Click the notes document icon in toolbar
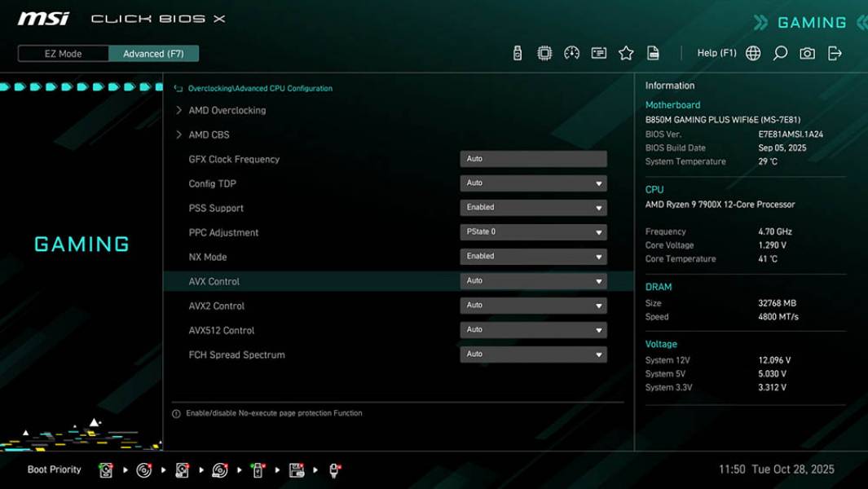The width and height of the screenshot is (868, 489). pyautogui.click(x=654, y=52)
